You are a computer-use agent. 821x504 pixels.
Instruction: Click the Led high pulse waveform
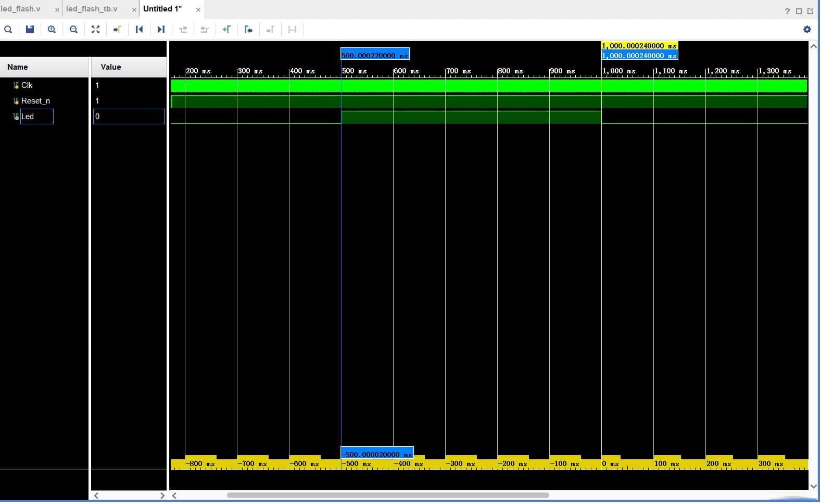pos(471,118)
